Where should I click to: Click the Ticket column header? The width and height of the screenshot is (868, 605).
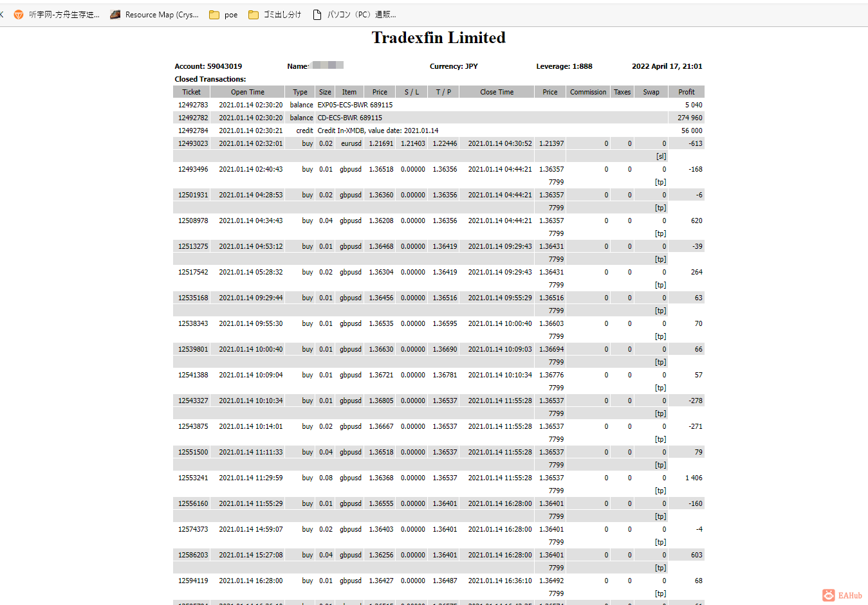pyautogui.click(x=191, y=92)
